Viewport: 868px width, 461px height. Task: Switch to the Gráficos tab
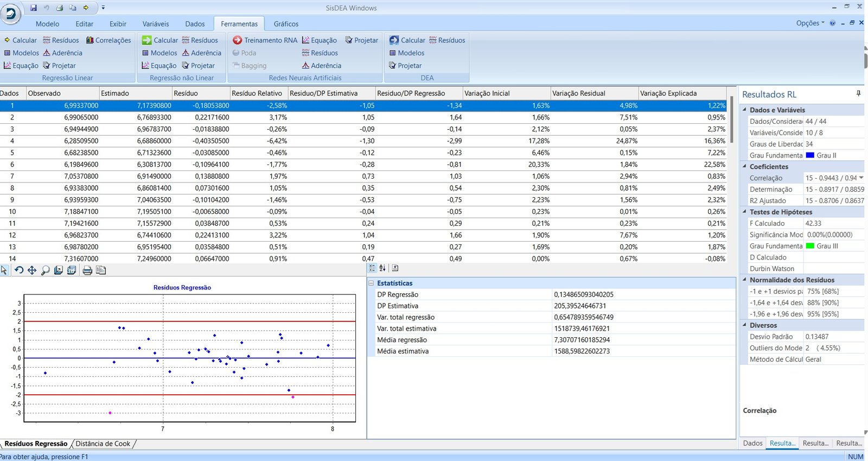pos(286,24)
